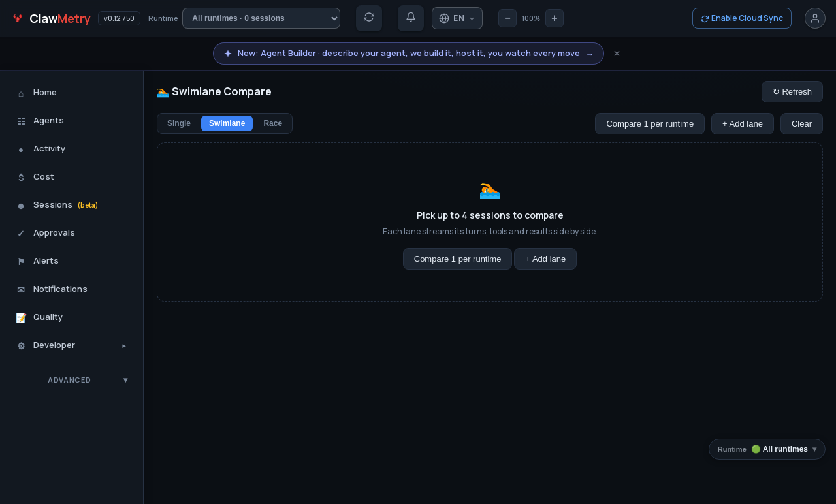
Task: Click empty-state + Add lane button
Action: [545, 259]
